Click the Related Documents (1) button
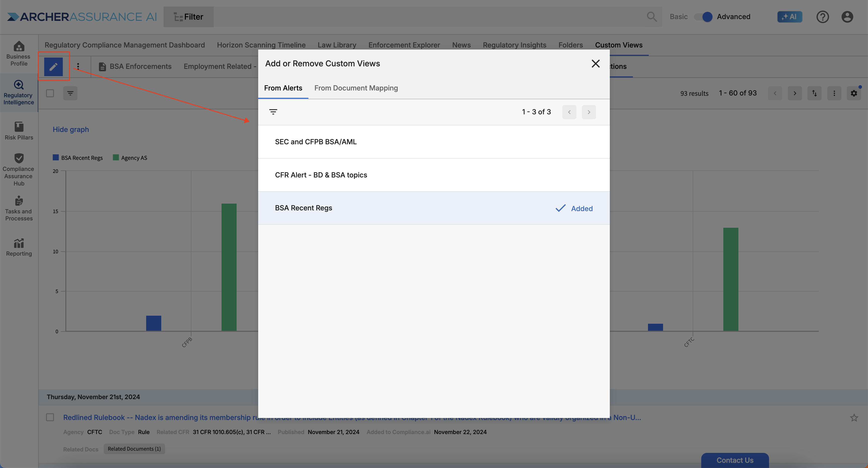This screenshot has width=868, height=468. click(x=134, y=449)
